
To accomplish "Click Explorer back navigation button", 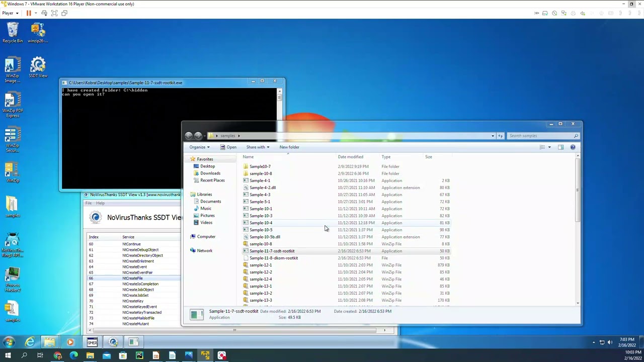I will (189, 136).
